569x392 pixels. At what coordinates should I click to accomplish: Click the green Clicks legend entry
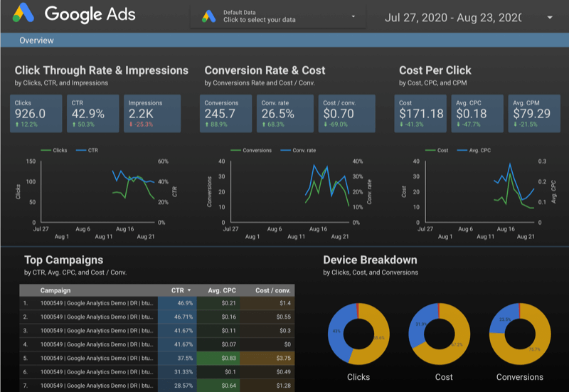tap(54, 150)
